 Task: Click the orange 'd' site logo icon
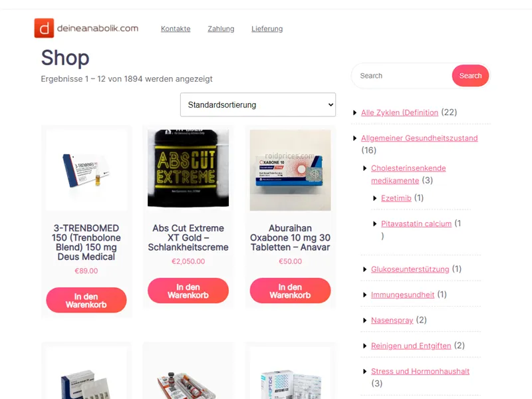[44, 28]
